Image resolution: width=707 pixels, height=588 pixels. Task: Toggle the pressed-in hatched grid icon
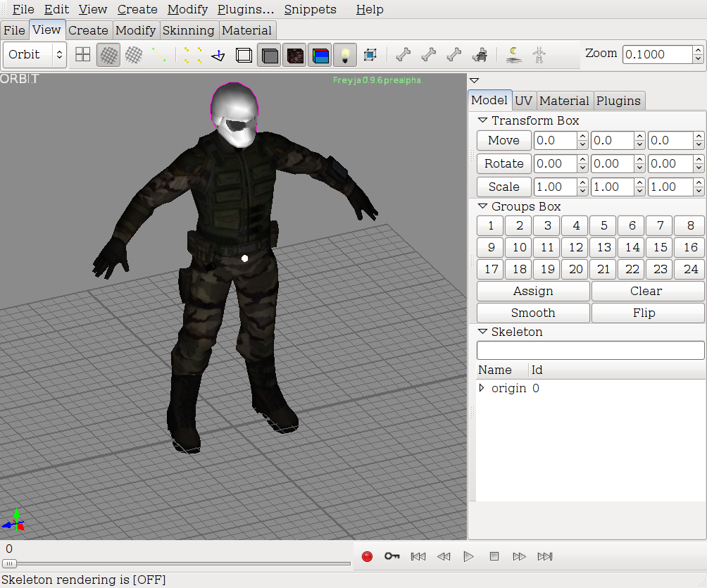pos(108,55)
